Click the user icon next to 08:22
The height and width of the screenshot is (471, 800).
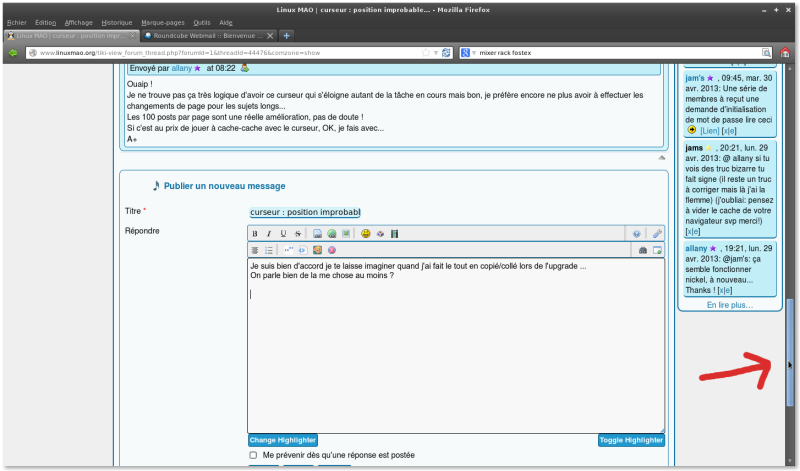coord(245,68)
